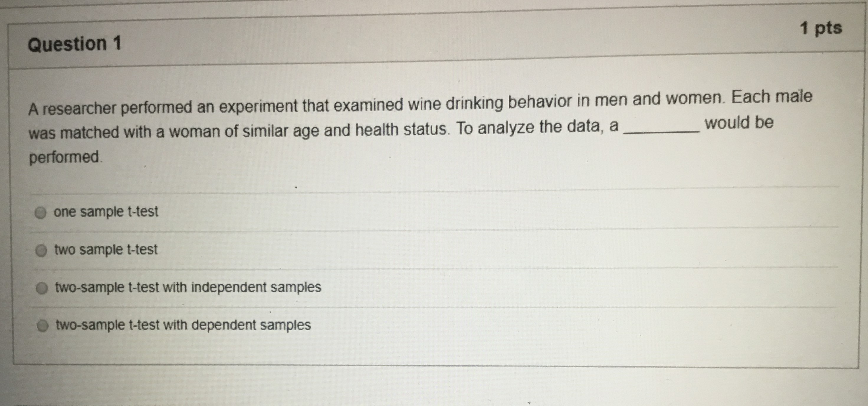Click the 'Question 1' heading

(74, 44)
